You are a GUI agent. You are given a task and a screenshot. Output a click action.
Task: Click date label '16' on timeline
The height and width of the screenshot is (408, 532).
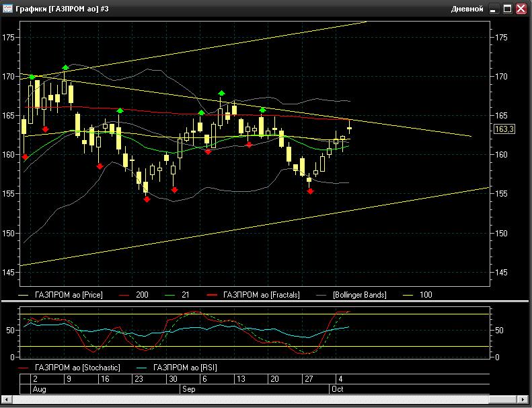pos(105,379)
